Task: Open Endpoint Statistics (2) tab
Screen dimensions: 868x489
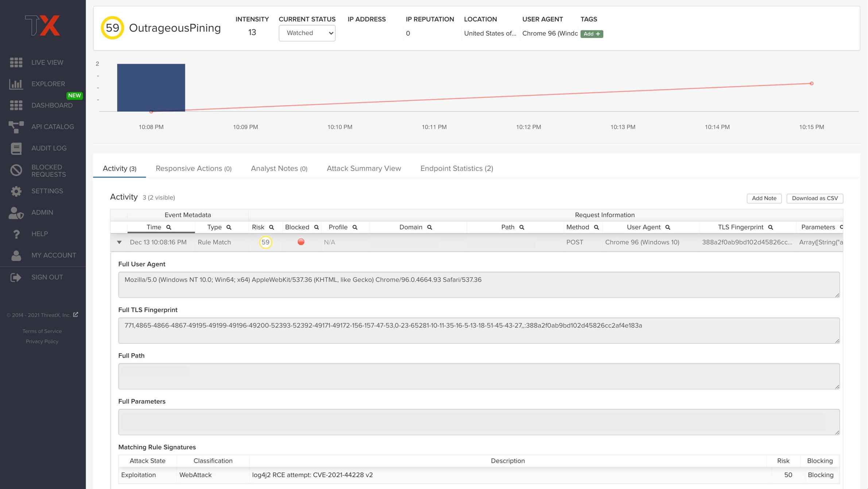Action: click(457, 169)
